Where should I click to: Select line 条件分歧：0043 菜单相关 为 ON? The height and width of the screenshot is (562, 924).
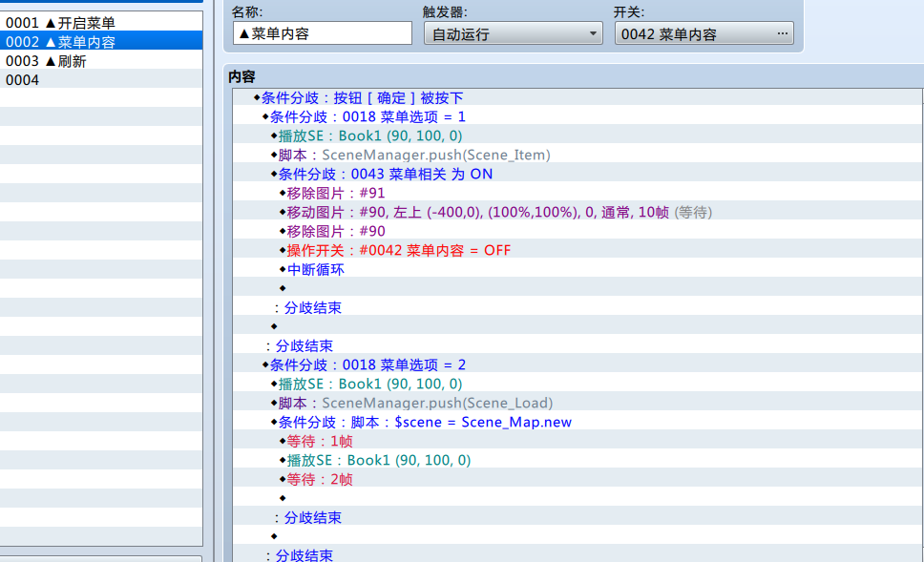click(577, 175)
